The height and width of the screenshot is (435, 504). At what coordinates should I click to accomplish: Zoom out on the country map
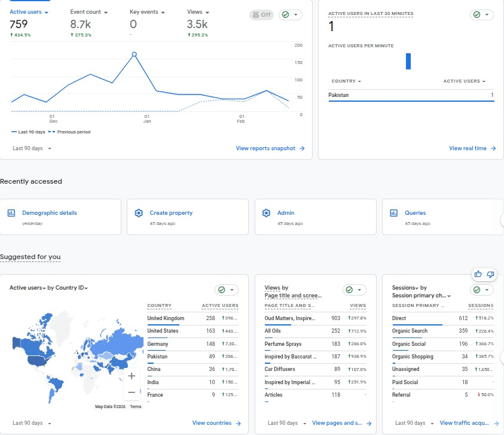132,393
